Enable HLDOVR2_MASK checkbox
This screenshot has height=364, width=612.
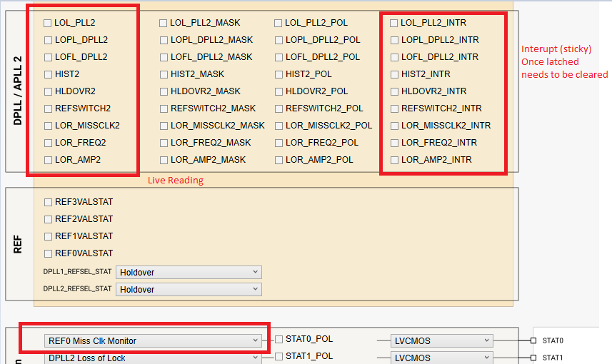[x=164, y=91]
